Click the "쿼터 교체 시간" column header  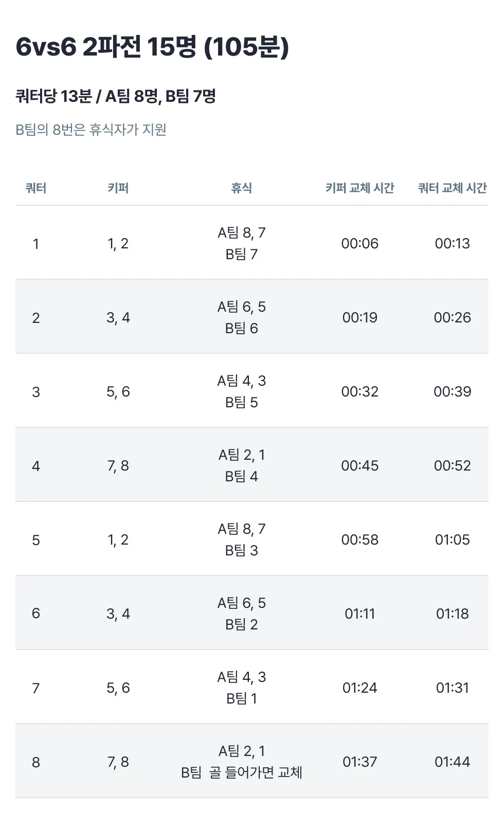coord(452,188)
